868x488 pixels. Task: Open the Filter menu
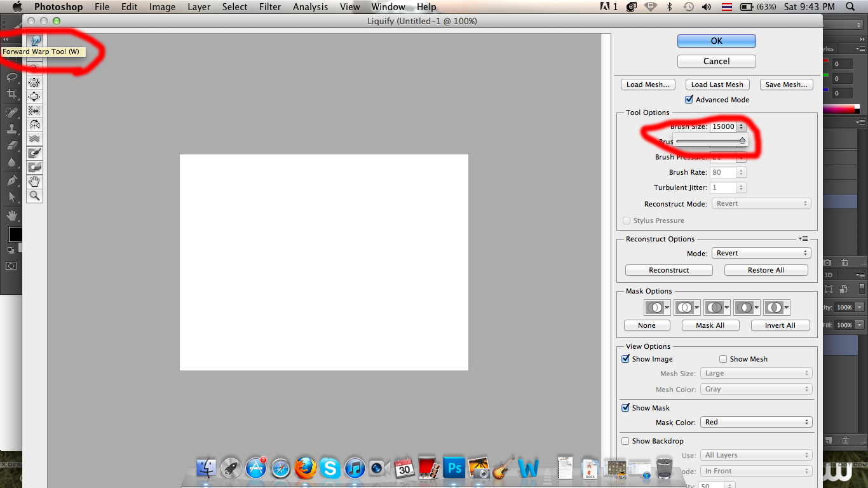pyautogui.click(x=270, y=7)
